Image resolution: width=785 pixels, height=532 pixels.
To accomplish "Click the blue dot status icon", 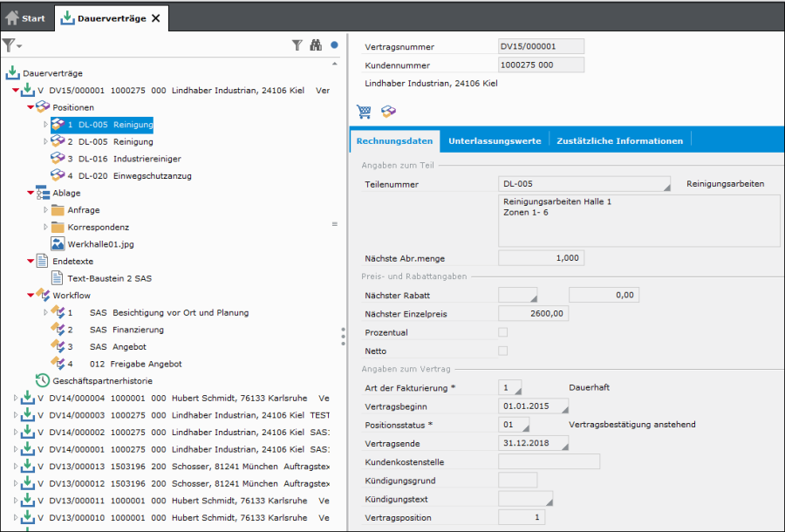I will click(x=334, y=45).
